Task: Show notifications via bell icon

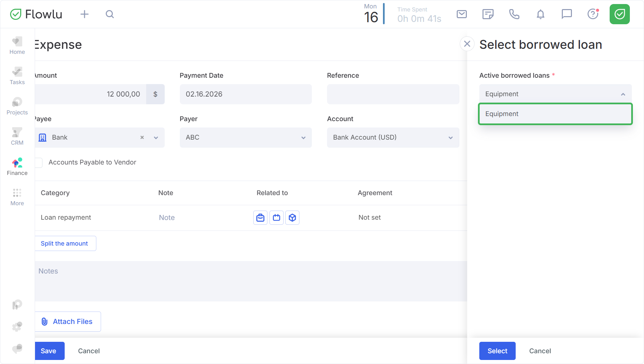Action: 540,14
